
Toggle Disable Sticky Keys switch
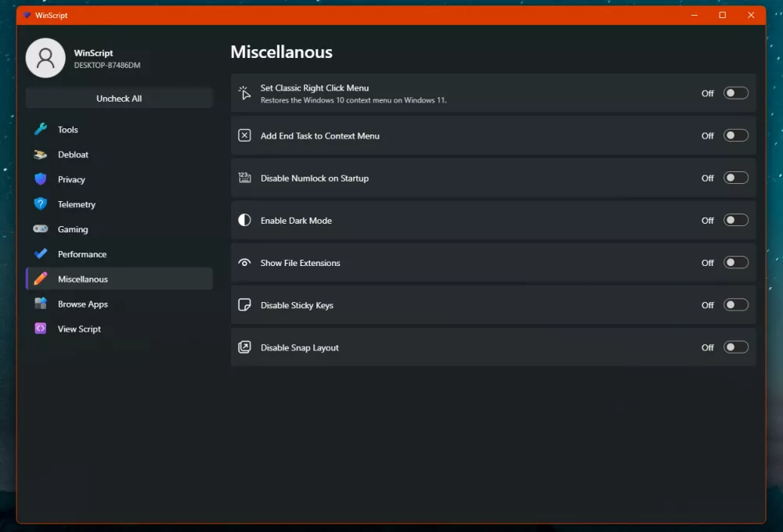735,305
